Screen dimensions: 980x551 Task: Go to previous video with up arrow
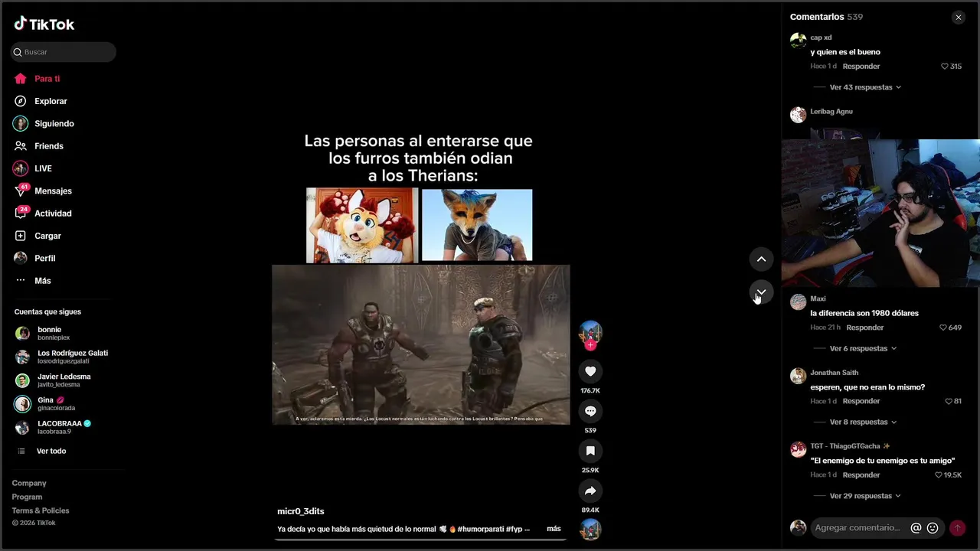click(x=761, y=259)
